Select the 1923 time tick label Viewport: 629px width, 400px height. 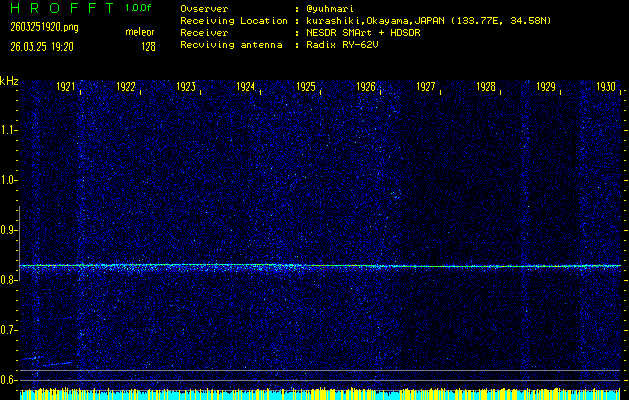point(186,88)
